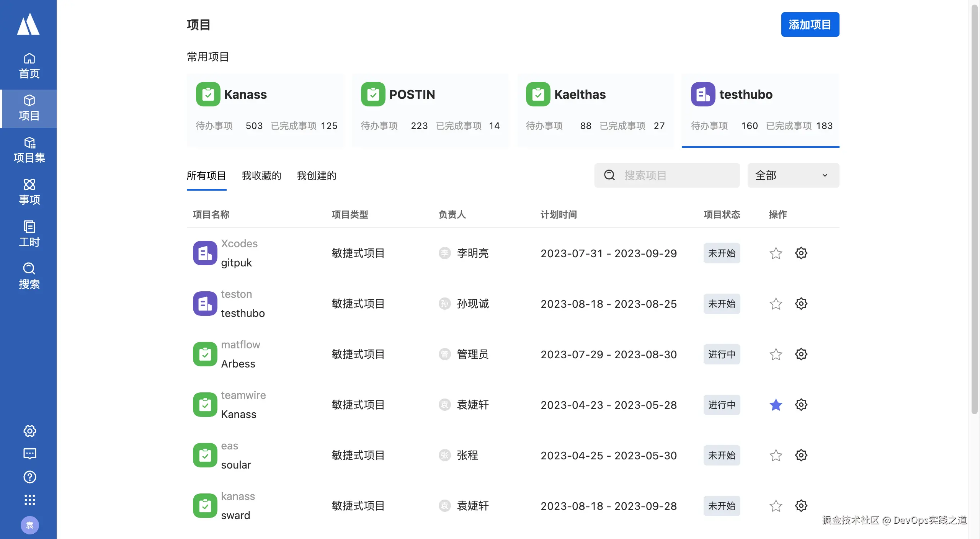Open settings gear for gitpuk project
The height and width of the screenshot is (539, 980).
(x=801, y=253)
